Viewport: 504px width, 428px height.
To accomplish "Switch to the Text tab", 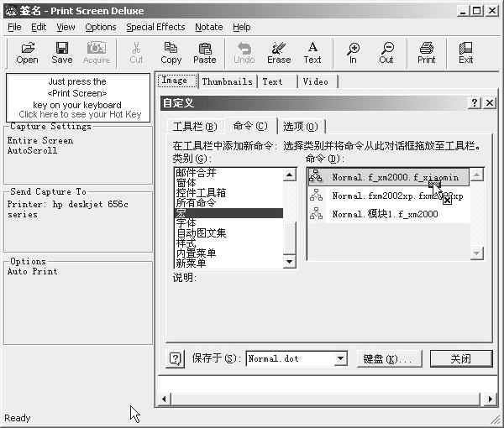I will pos(277,81).
